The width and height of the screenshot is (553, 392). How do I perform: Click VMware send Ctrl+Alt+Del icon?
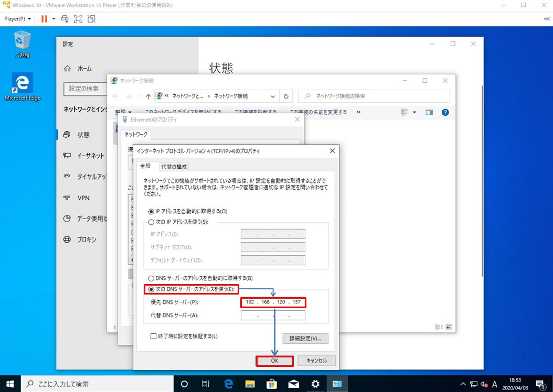65,19
